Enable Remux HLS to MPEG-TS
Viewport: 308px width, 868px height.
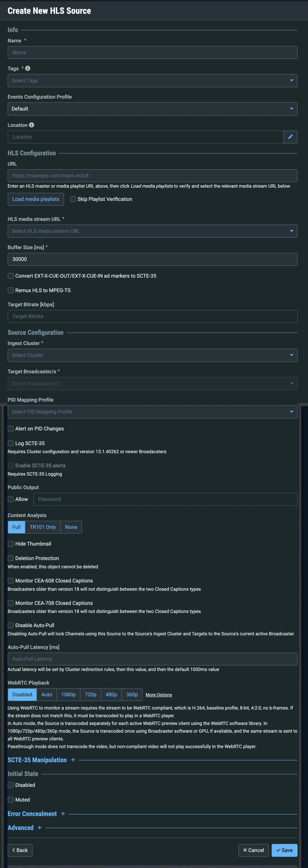[11, 290]
